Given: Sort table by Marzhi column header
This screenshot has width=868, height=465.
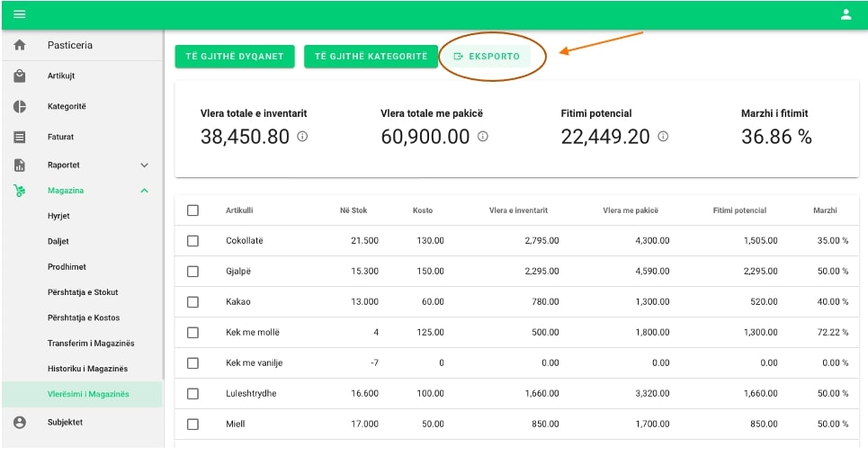Looking at the screenshot, I should 825,210.
